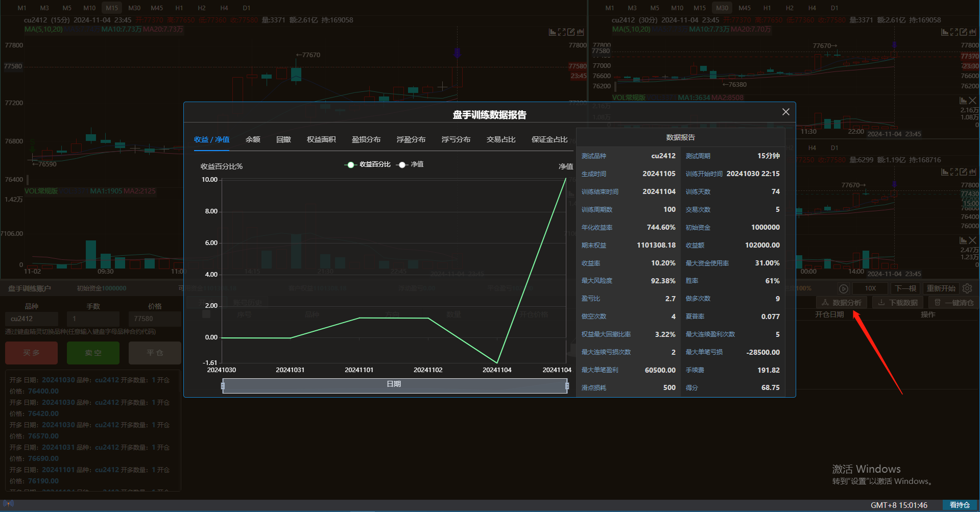
Task: Click the 胜率 value 61%
Action: click(772, 281)
